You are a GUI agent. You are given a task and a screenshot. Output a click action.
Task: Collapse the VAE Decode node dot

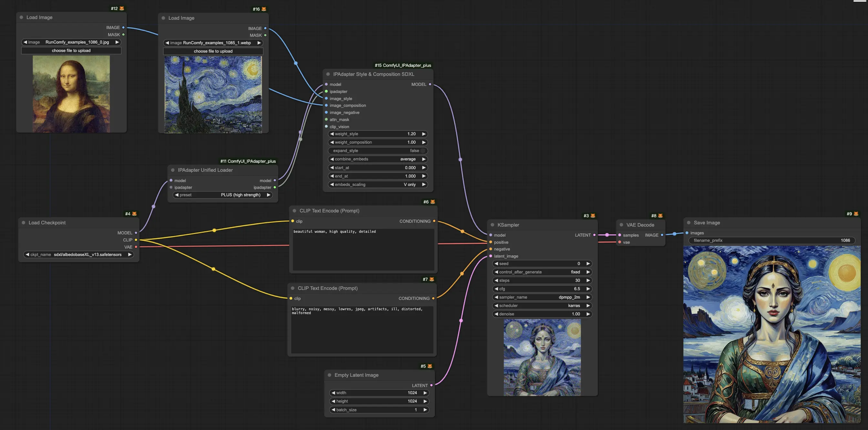click(x=621, y=225)
